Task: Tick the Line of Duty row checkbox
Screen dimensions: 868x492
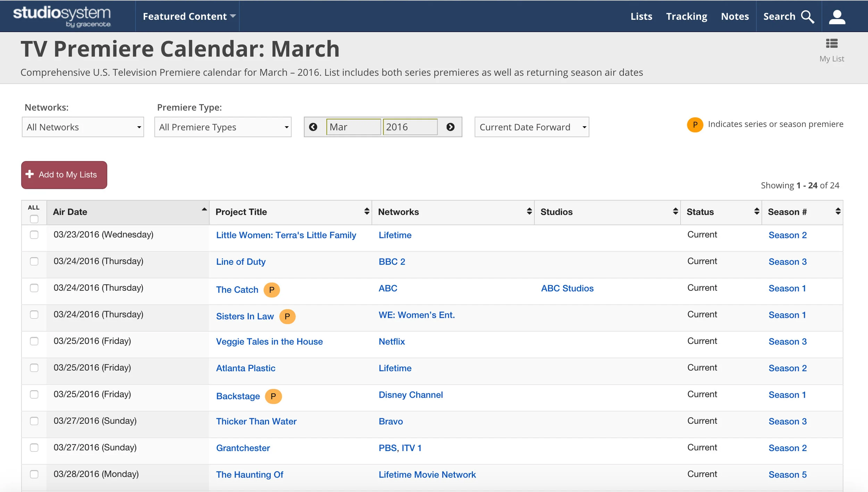Action: 34,261
